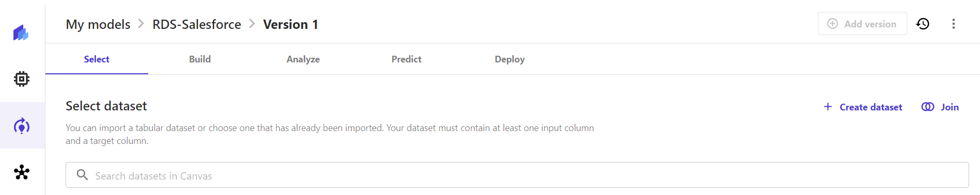980x195 pixels.
Task: Click the Join overlapping circles icon
Action: pyautogui.click(x=928, y=107)
